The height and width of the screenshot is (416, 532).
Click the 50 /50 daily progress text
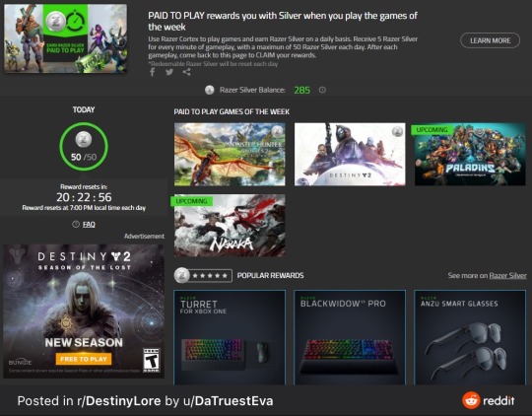84,157
